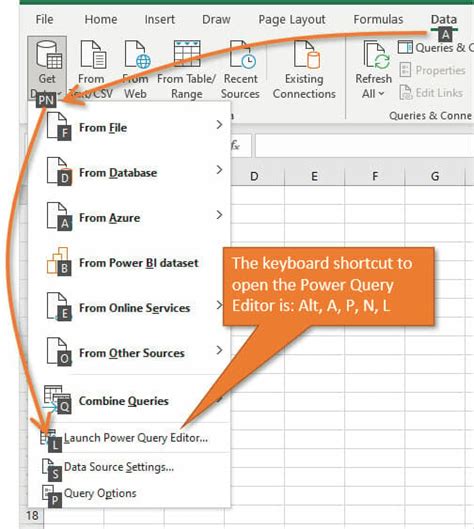Expand the Refresh All dropdown arrow

coord(382,93)
